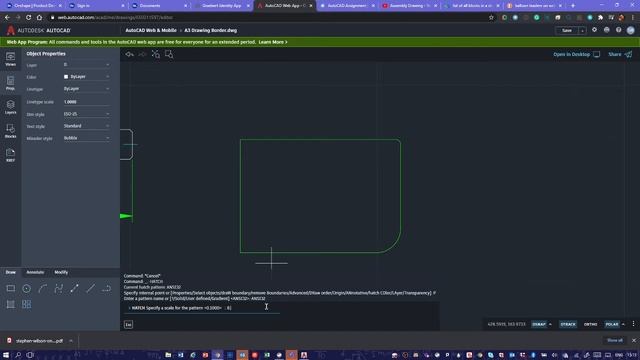Click Open in Desktop
The width and height of the screenshot is (640, 360).
coord(576,54)
